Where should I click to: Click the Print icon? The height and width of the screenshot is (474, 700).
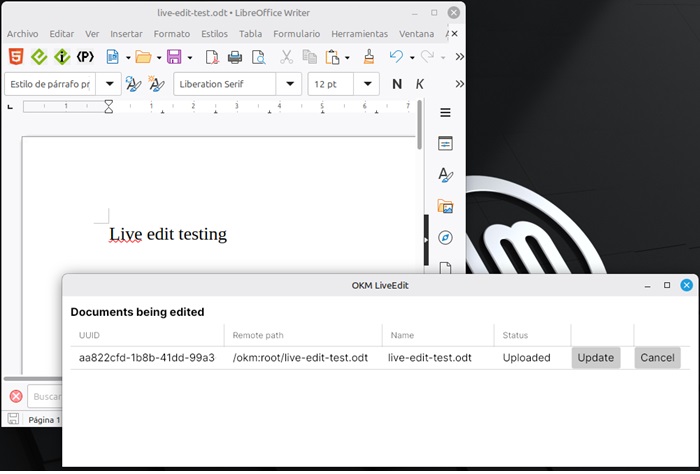(235, 57)
